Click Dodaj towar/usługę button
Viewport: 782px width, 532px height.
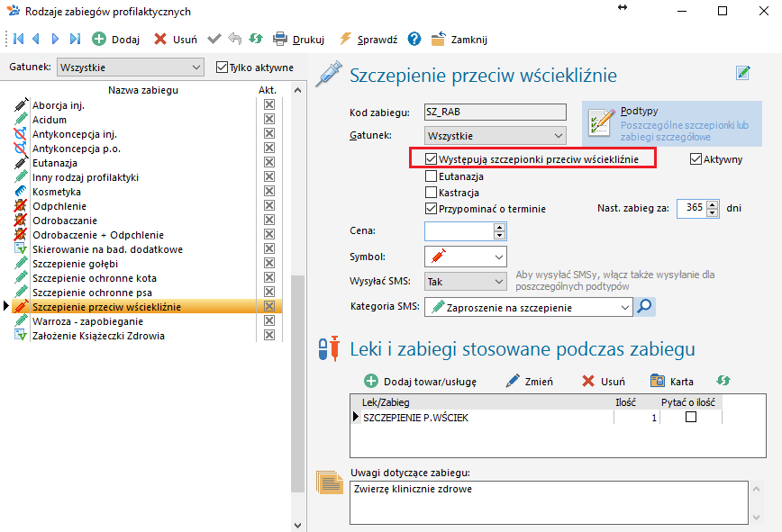coord(421,382)
